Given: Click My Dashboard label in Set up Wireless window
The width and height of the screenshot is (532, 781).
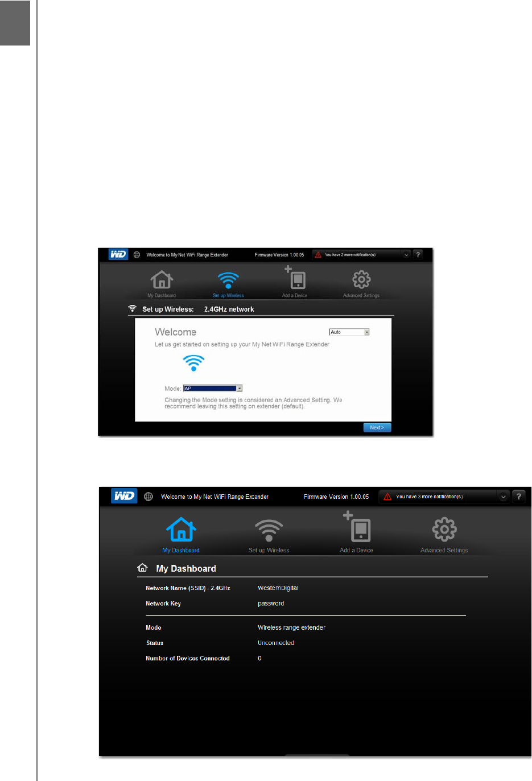Looking at the screenshot, I should coord(162,296).
